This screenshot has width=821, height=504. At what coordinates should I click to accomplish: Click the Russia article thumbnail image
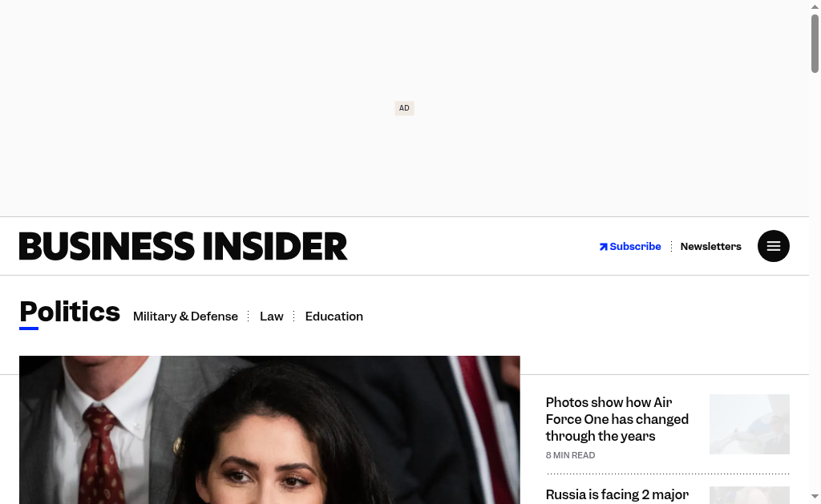click(750, 495)
